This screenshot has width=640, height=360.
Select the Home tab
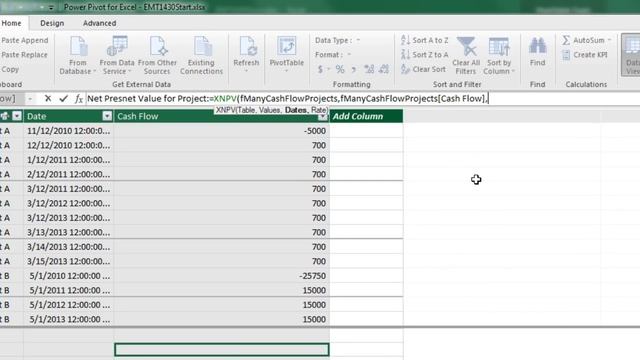(x=11, y=23)
